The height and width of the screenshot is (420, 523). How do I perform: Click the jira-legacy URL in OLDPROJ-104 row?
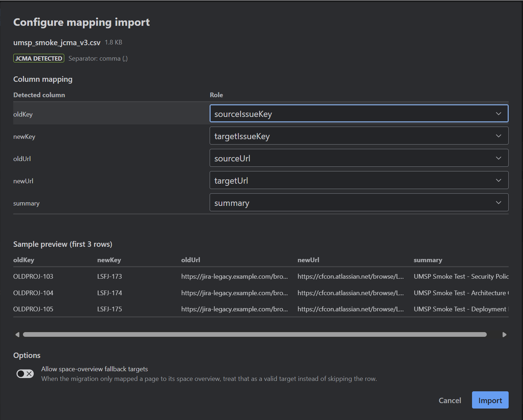234,293
